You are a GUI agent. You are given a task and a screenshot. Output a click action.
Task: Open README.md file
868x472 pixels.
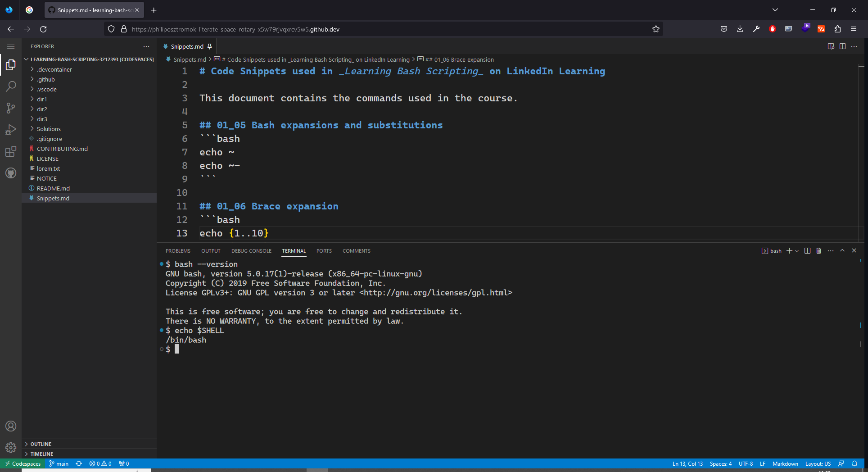tap(89, 188)
